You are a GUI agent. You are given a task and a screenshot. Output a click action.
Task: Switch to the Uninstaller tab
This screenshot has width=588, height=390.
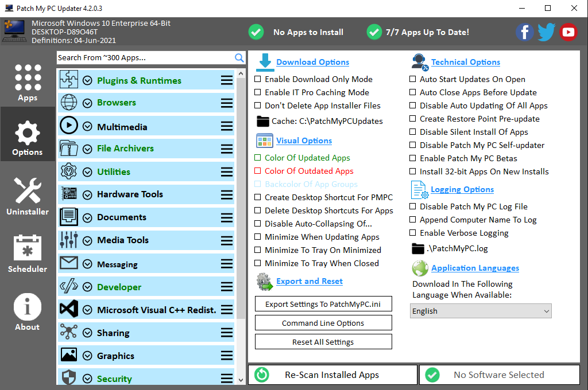pyautogui.click(x=28, y=196)
